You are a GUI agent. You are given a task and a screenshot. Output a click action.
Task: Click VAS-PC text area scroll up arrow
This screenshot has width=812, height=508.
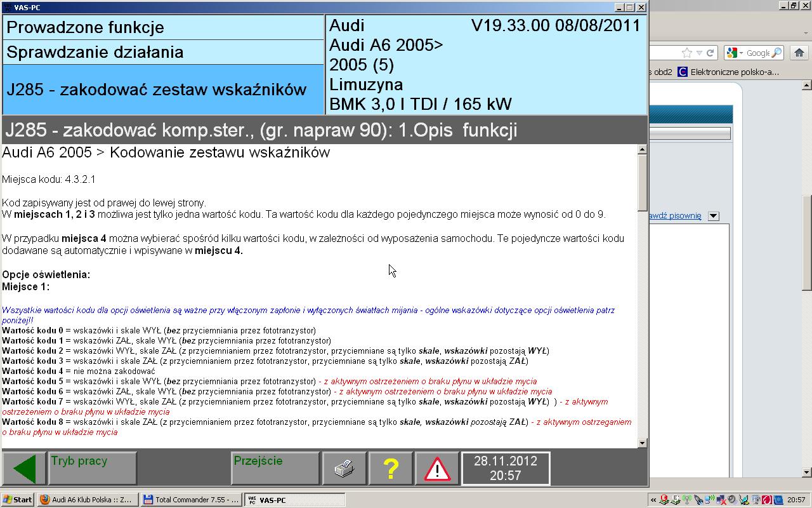(x=642, y=149)
